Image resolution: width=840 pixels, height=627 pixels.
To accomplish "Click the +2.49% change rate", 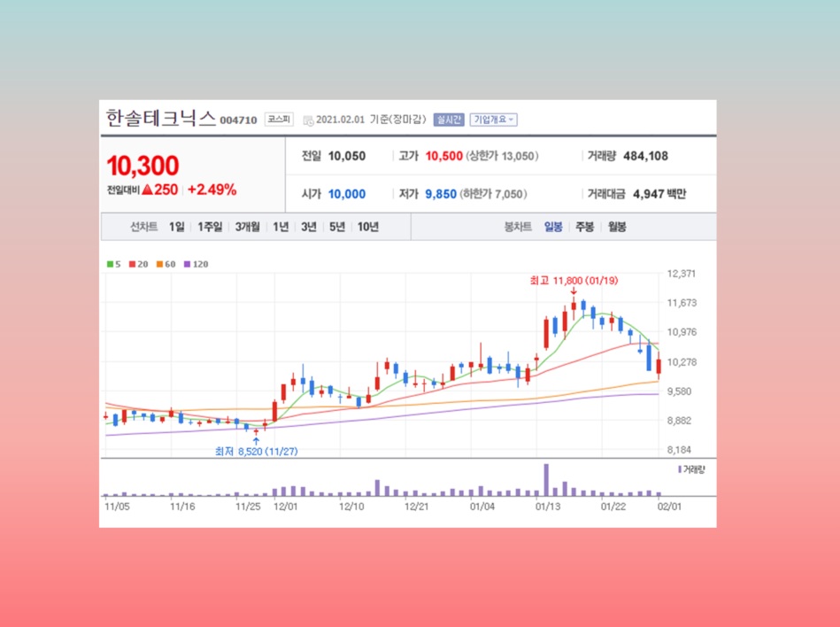I will pyautogui.click(x=212, y=190).
